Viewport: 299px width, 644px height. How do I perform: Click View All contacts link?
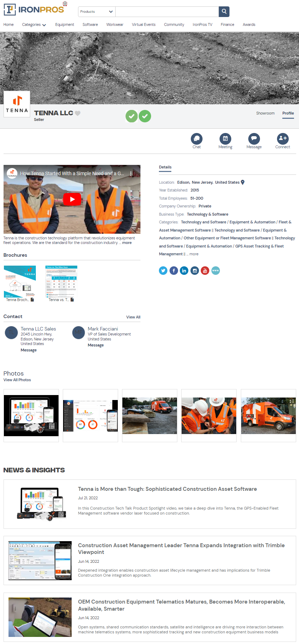[x=133, y=317]
